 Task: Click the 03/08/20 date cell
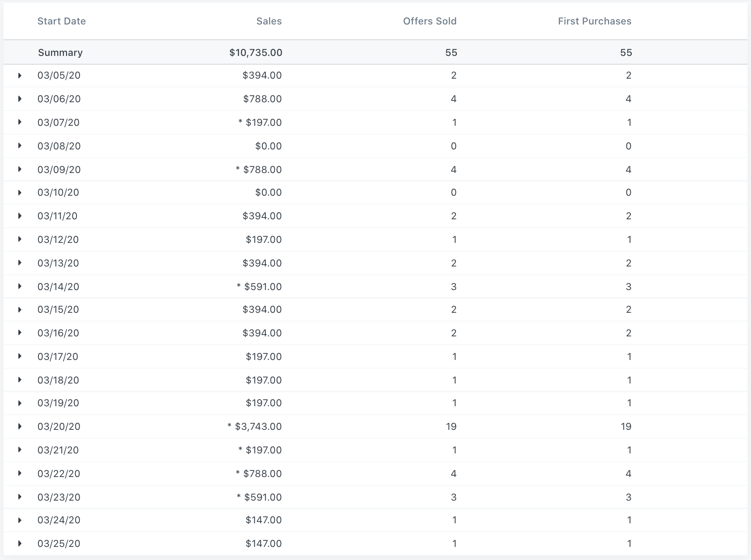click(x=59, y=146)
